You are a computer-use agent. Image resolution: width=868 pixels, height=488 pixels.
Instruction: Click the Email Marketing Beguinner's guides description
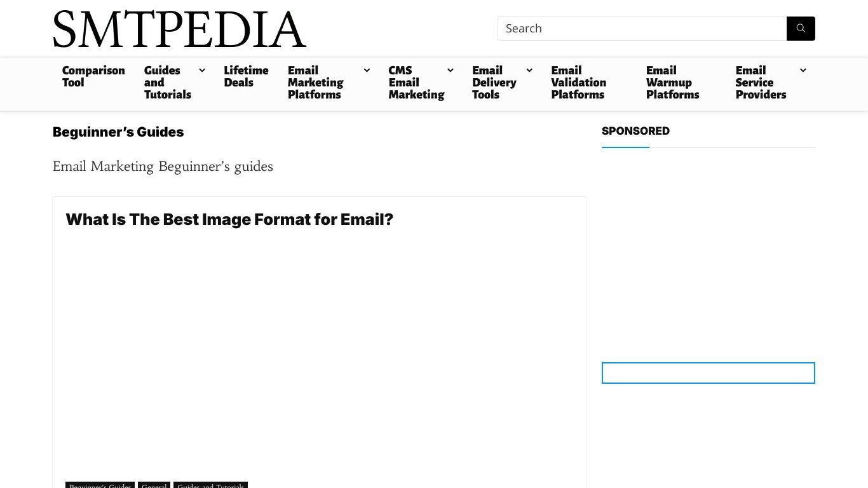click(x=163, y=166)
